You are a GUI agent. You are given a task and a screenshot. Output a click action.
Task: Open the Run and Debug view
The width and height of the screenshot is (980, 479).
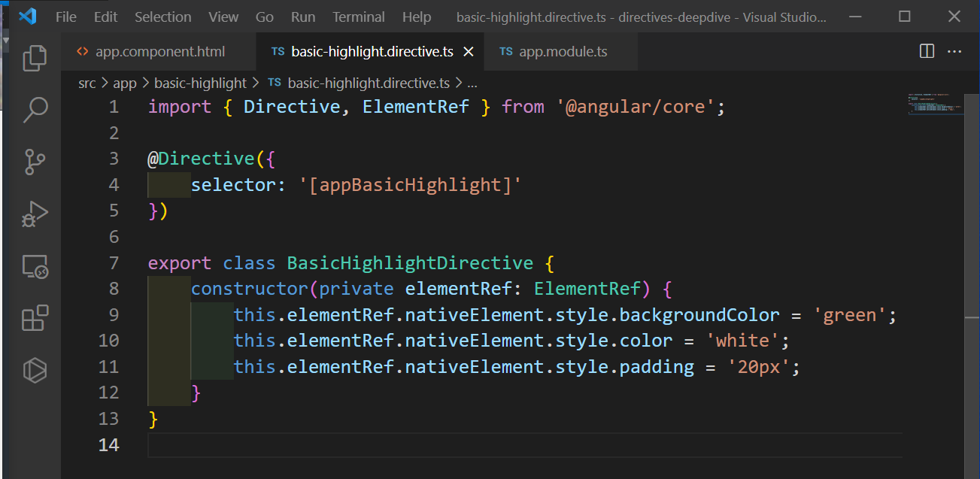pyautogui.click(x=35, y=214)
